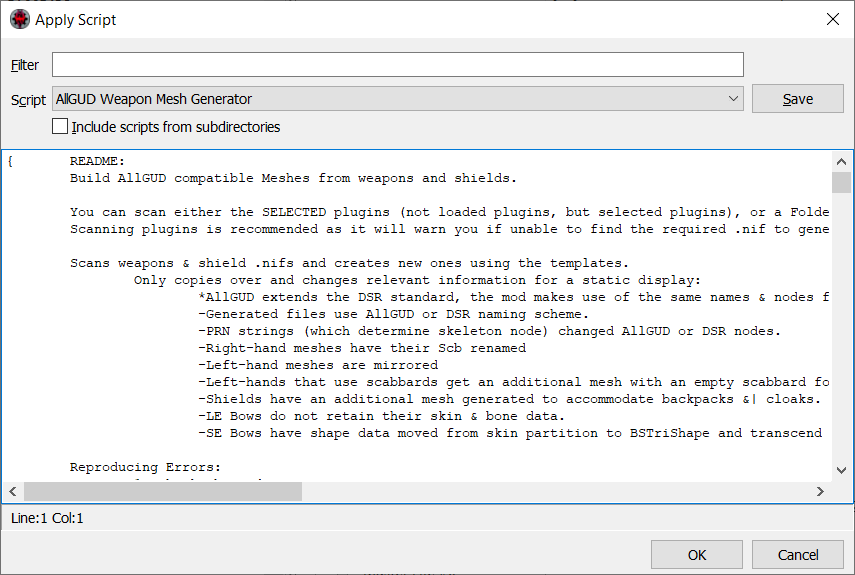The height and width of the screenshot is (575, 855).
Task: Click the horizontal scrollbar right arrow
Action: pyautogui.click(x=820, y=492)
